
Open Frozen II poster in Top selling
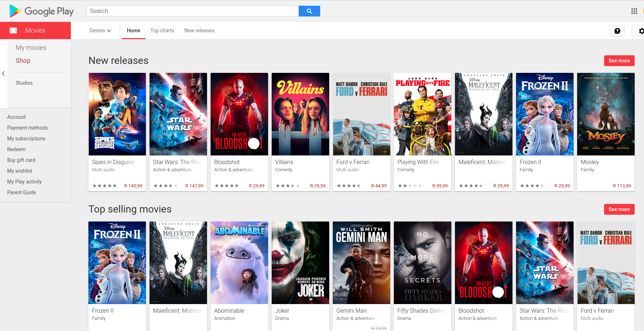(x=117, y=263)
